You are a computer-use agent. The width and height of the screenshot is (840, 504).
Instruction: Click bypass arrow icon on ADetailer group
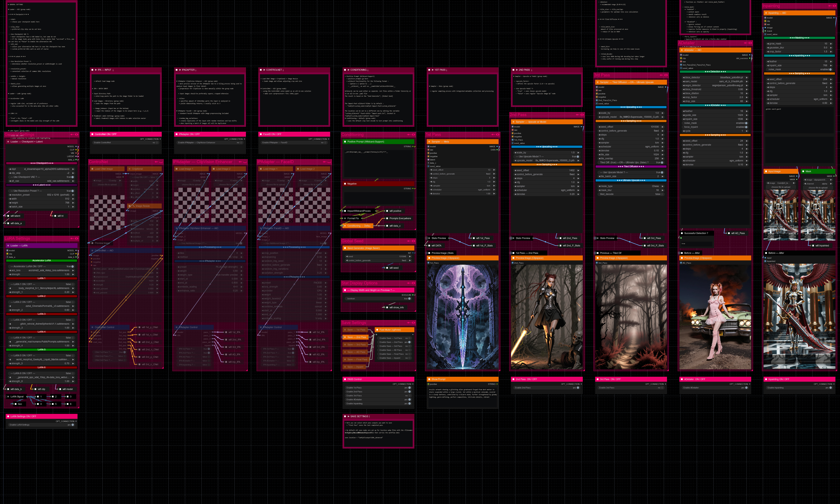(x=746, y=43)
